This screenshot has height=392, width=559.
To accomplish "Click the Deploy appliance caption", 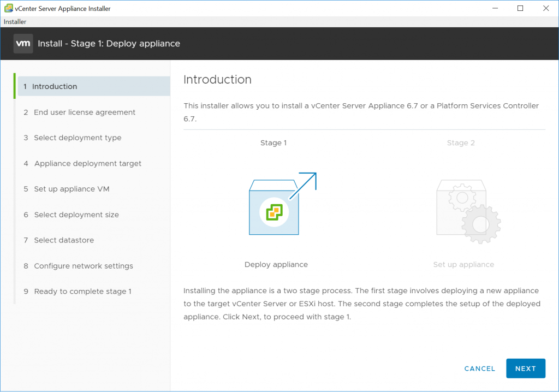I will coord(276,264).
